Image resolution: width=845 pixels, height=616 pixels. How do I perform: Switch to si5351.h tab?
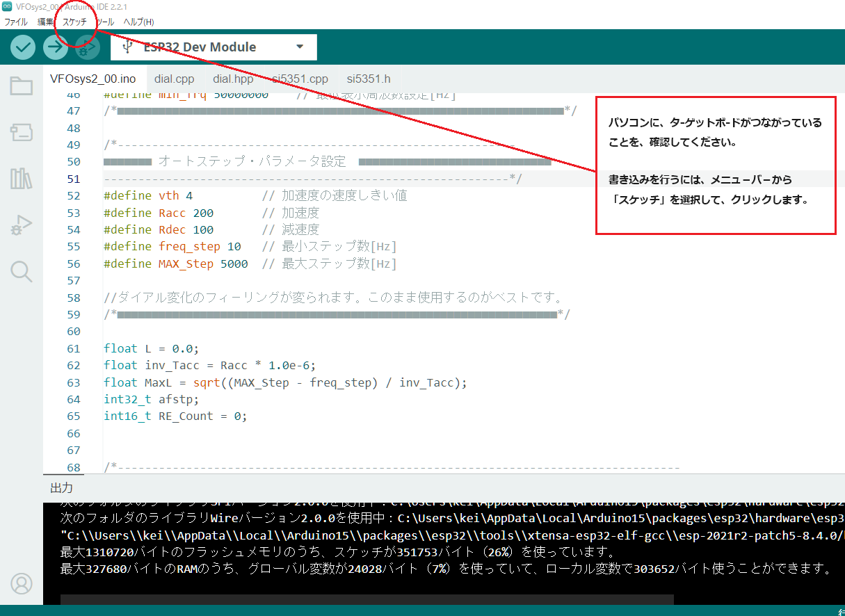[x=369, y=79]
